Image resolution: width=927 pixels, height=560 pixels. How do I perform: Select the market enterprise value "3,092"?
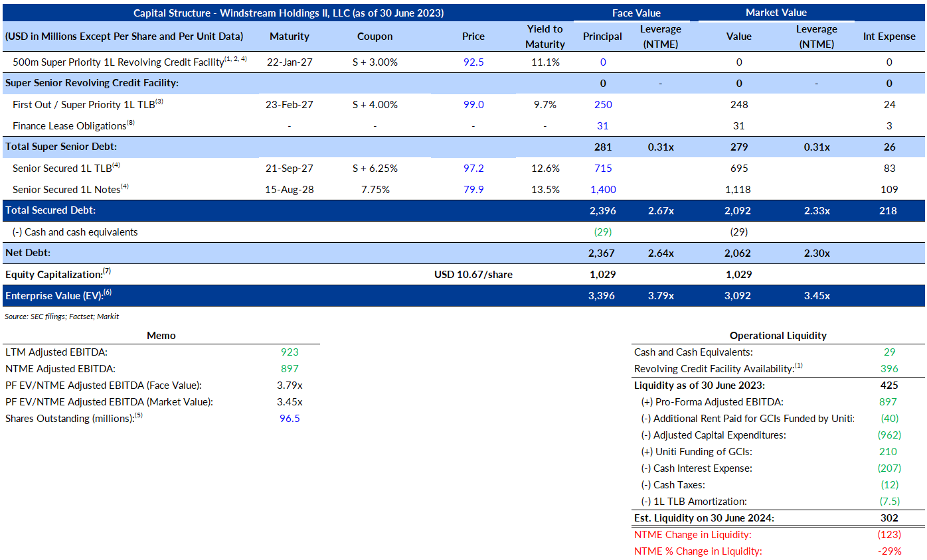click(738, 296)
